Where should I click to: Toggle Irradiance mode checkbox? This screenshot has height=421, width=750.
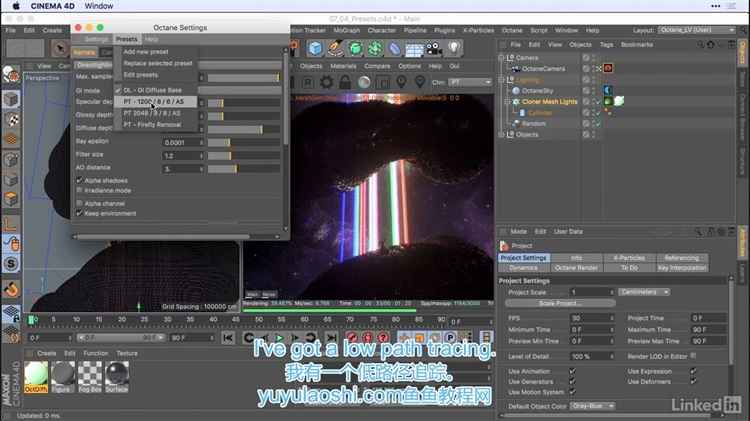click(79, 190)
